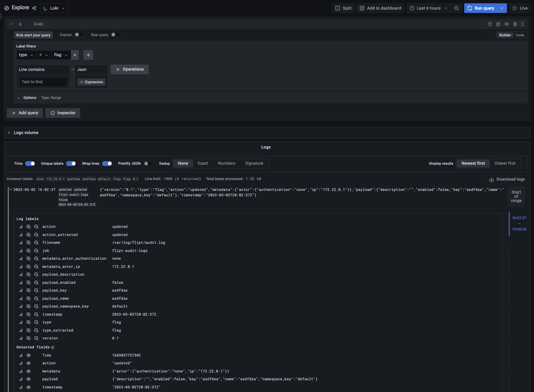534x392 pixels.
Task: Click Kick start your query
Action: tap(33, 35)
